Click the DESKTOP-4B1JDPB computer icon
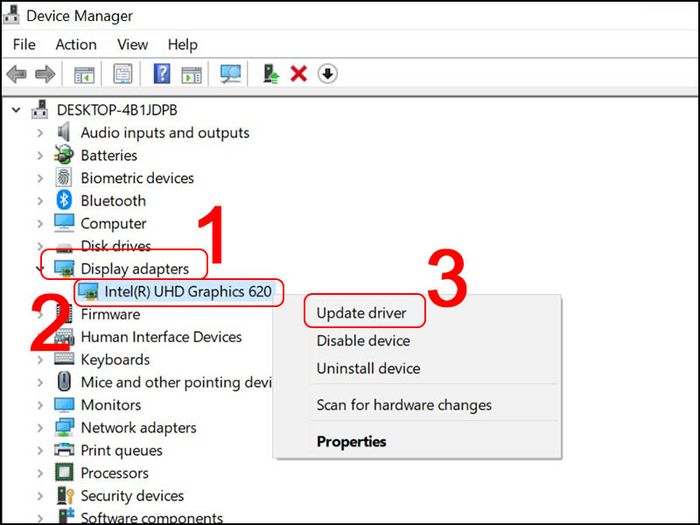 point(40,109)
